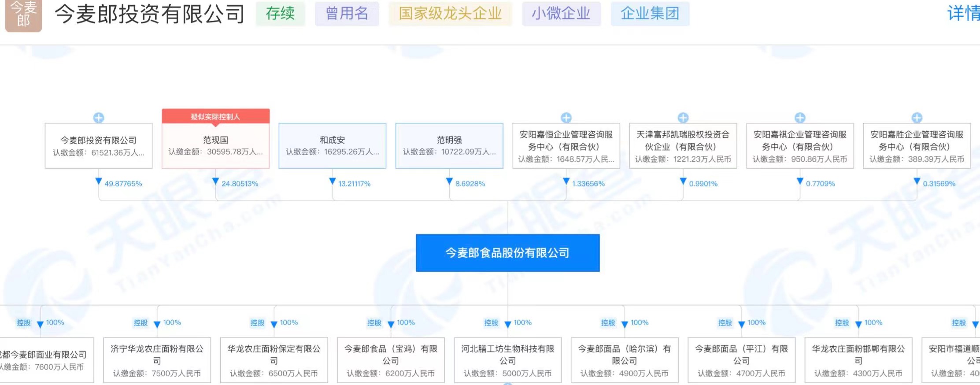Click the 1.33656% ownership percentage
Viewport: 980px width, 385px height.
588,184
